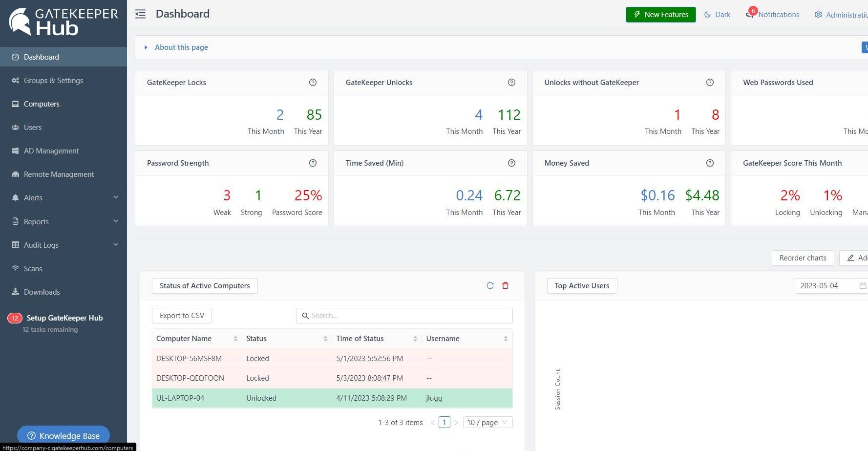Viewport: 868px width, 451px height.
Task: Click the 1% Unlocking score
Action: (x=833, y=195)
